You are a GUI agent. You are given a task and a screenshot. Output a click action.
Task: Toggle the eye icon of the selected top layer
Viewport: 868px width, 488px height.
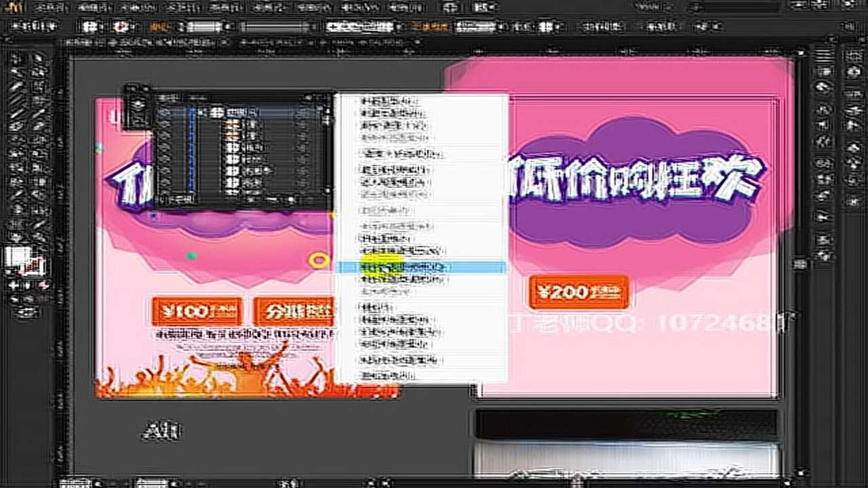[x=165, y=113]
